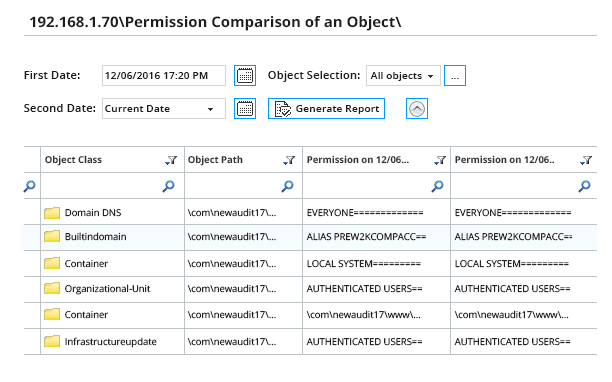Screen dimensions: 612x382
Task: Click filter icon in Object Path column
Action: [289, 160]
